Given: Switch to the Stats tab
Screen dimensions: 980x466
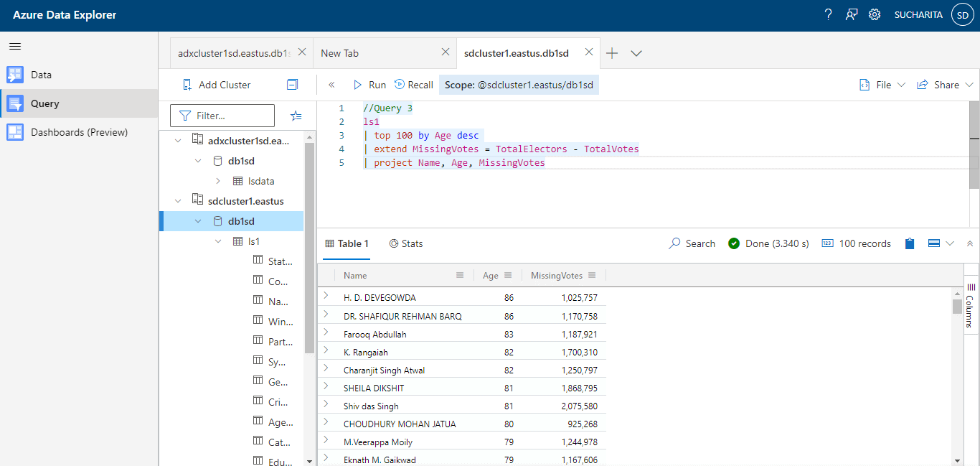Looking at the screenshot, I should (406, 243).
